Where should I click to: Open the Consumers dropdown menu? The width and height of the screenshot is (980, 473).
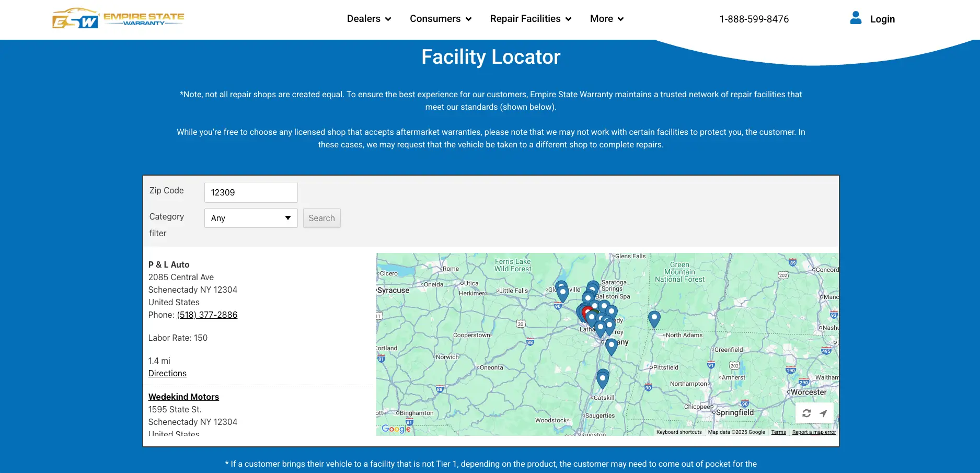click(441, 19)
